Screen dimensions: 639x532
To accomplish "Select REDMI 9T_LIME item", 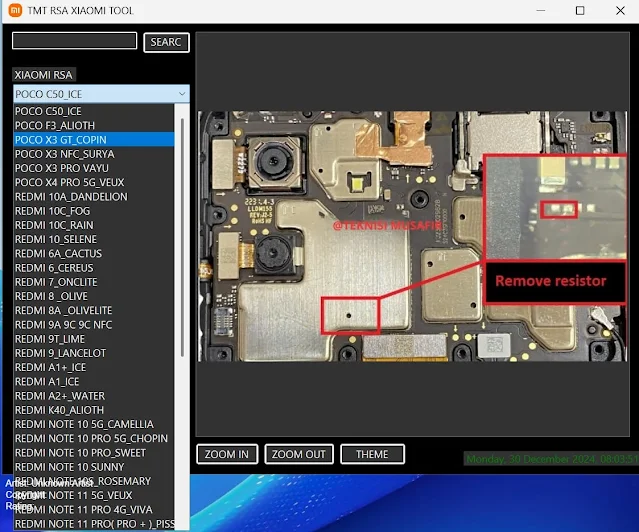I will (94, 339).
